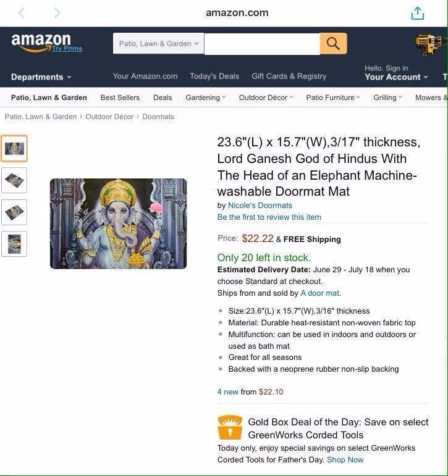Screen dimensions: 448x476
Task: Expand the Departments menu
Action: [x=41, y=77]
